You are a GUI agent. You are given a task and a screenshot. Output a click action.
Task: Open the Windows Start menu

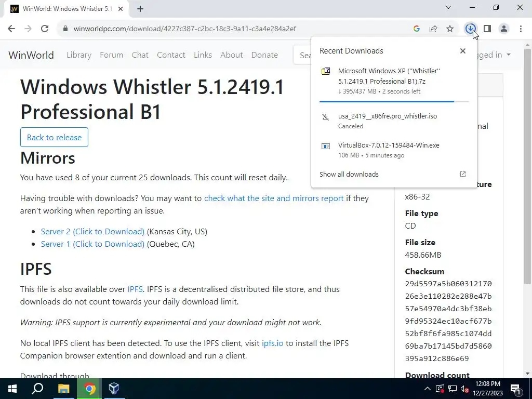(x=12, y=389)
